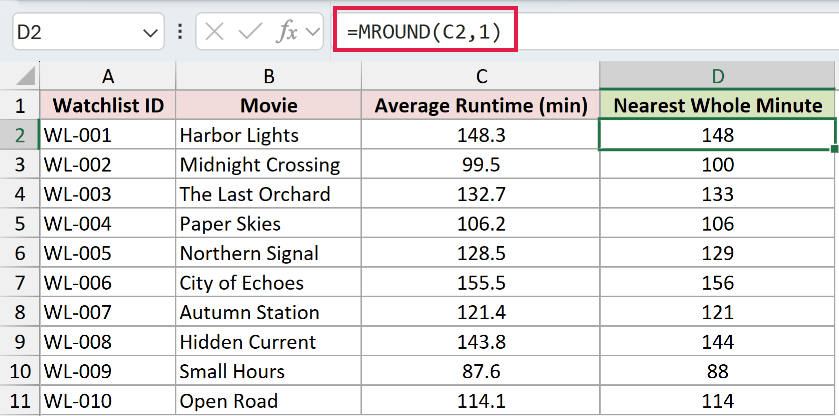Select cell WL-001

coord(108,135)
